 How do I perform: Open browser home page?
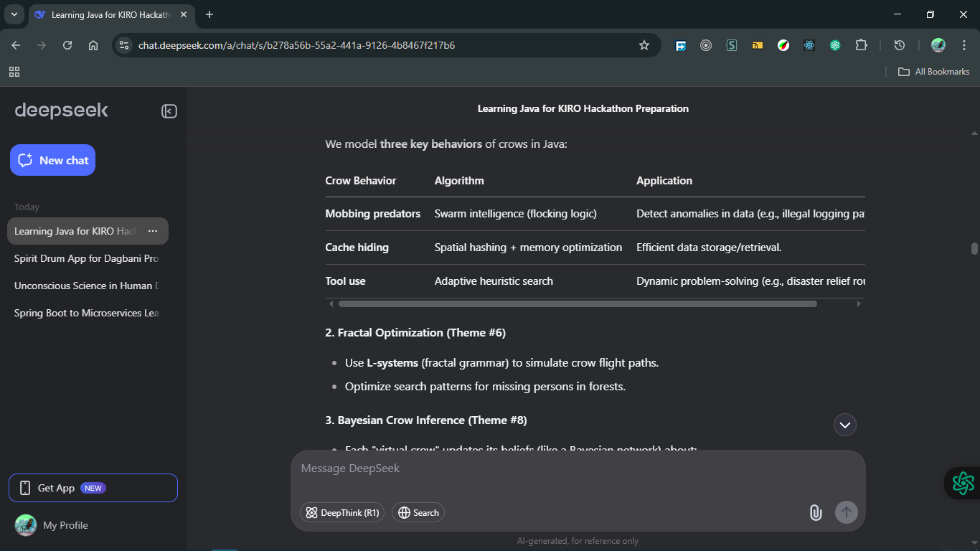pos(93,45)
